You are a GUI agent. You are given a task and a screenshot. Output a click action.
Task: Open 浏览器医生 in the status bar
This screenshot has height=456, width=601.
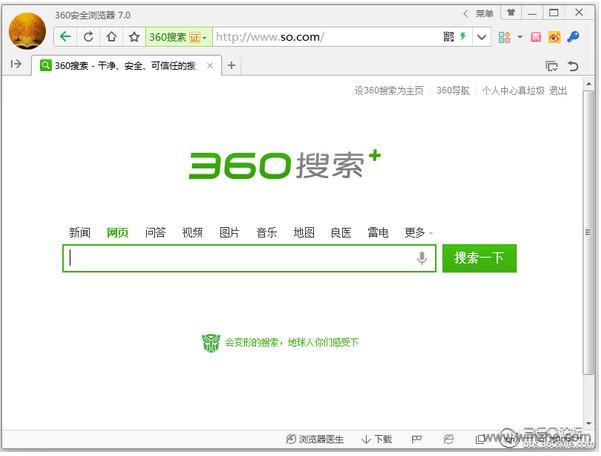click(315, 439)
